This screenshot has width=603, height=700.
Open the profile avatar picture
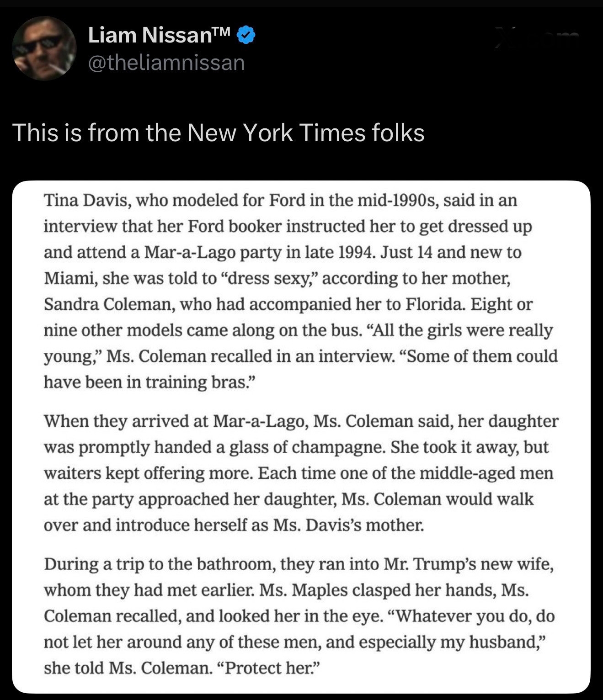44,48
